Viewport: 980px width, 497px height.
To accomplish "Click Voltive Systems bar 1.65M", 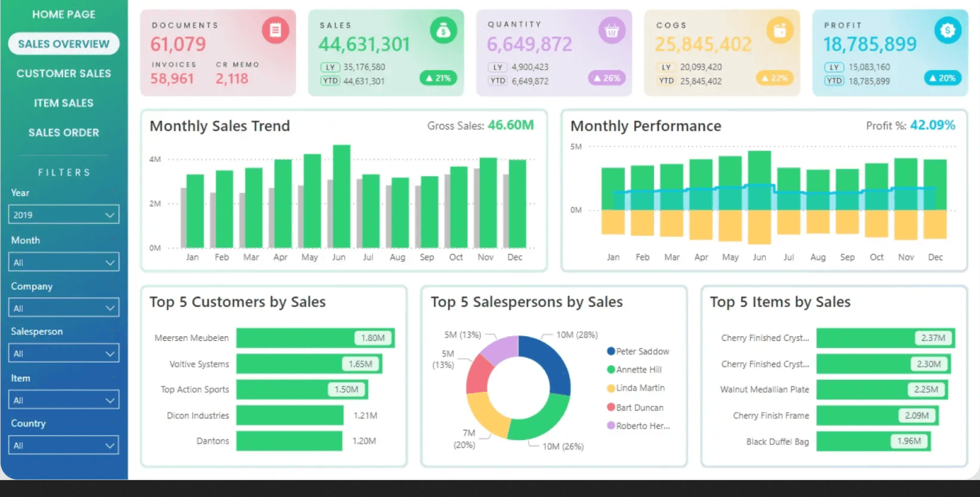I will point(309,364).
